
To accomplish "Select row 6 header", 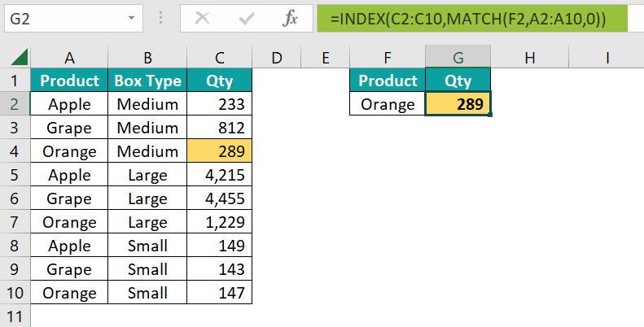I will [15, 198].
